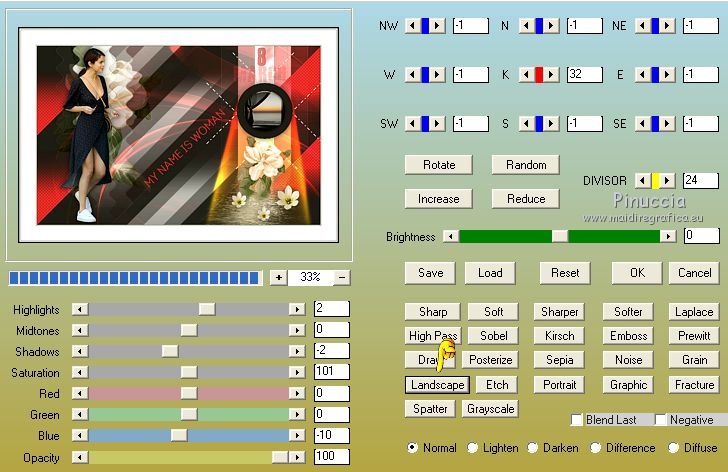The image size is (728, 472).
Task: Apply the Grayscale preset
Action: click(490, 409)
